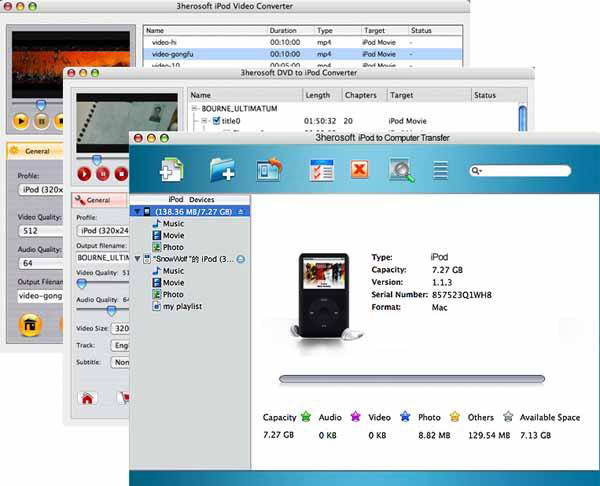600x486 pixels.
Task: Collapse the SnowWolf iPod device triangle
Action: click(x=137, y=259)
